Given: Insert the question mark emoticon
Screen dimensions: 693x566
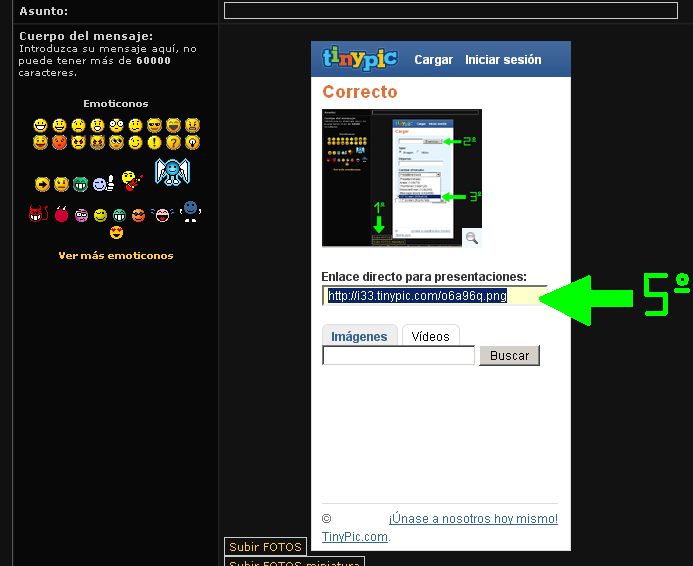Looking at the screenshot, I should click(x=174, y=143).
